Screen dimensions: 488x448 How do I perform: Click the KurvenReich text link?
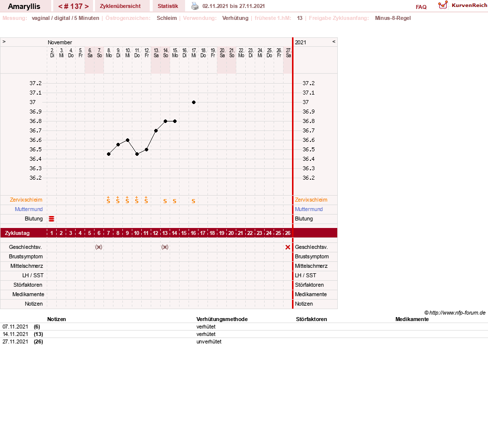point(469,5)
